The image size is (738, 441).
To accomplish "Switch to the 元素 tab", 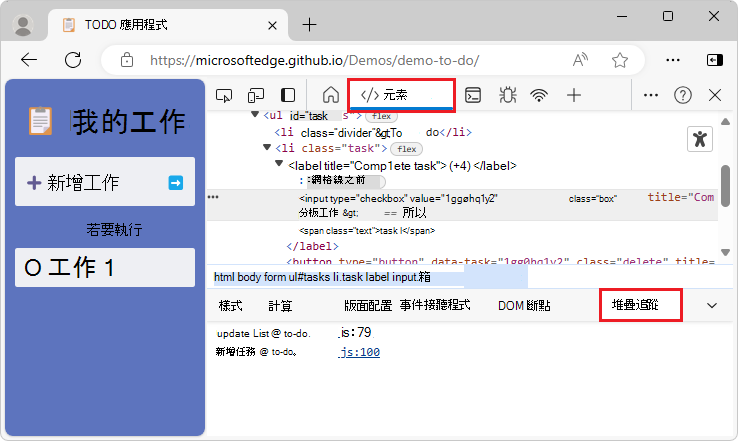I will [401, 95].
